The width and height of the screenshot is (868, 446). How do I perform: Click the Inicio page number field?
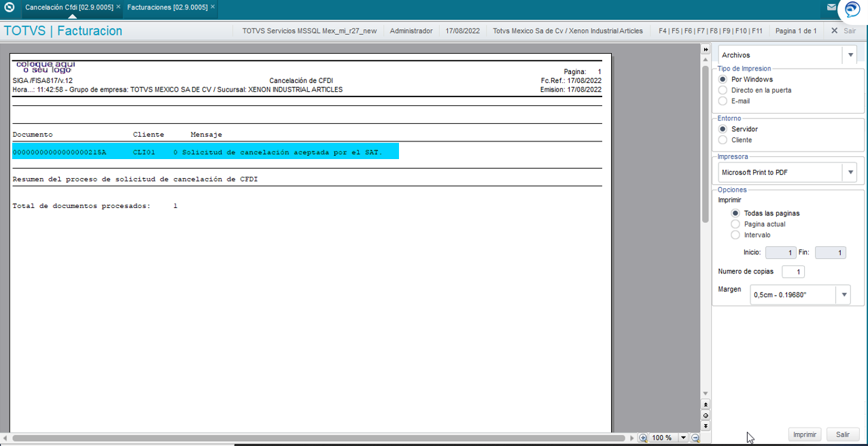(x=781, y=252)
